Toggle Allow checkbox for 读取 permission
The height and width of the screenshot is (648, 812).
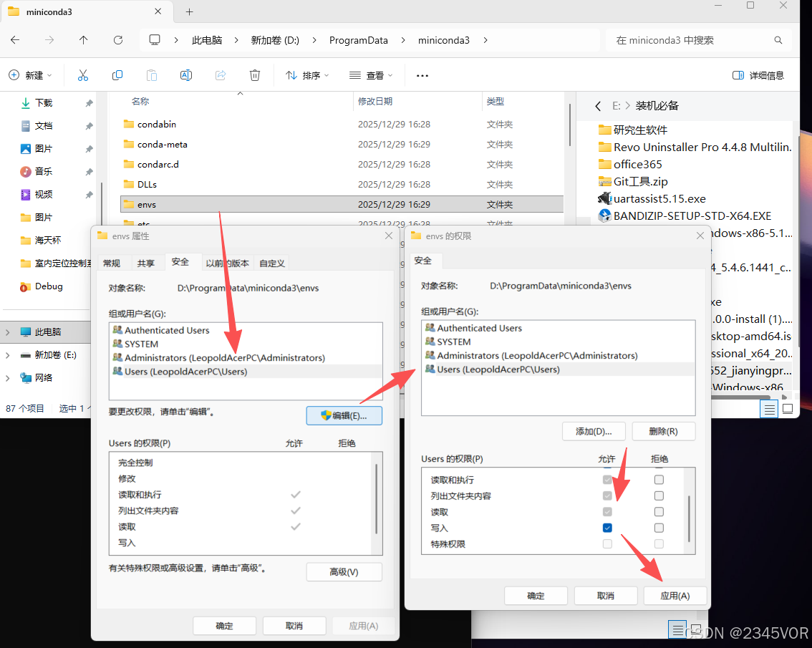[607, 512]
